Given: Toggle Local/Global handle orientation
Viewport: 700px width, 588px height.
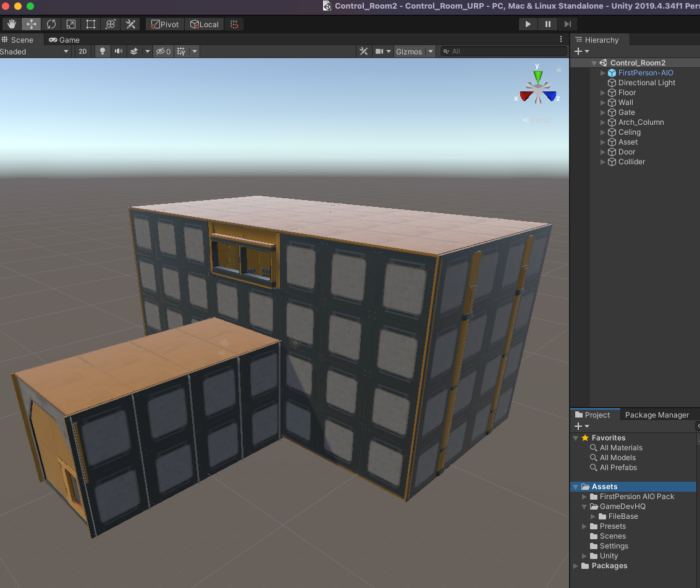Looking at the screenshot, I should pos(204,23).
